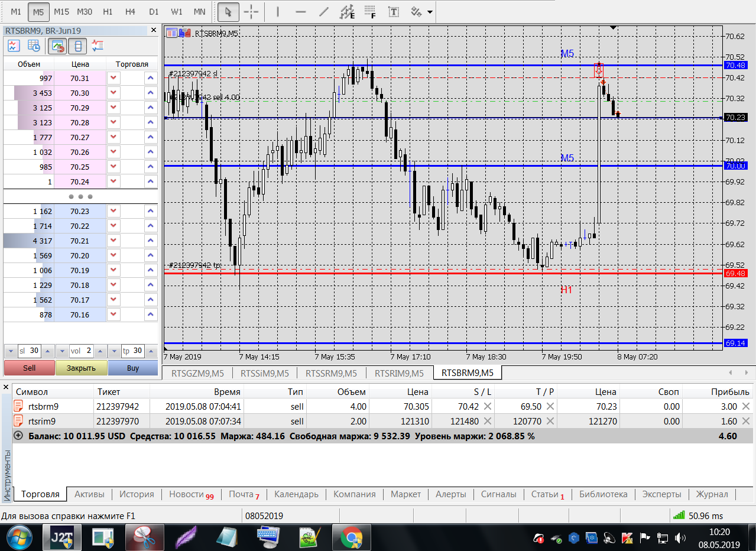Image resolution: width=756 pixels, height=551 pixels.
Task: Toggle the D1 timeframe button
Action: tap(154, 12)
